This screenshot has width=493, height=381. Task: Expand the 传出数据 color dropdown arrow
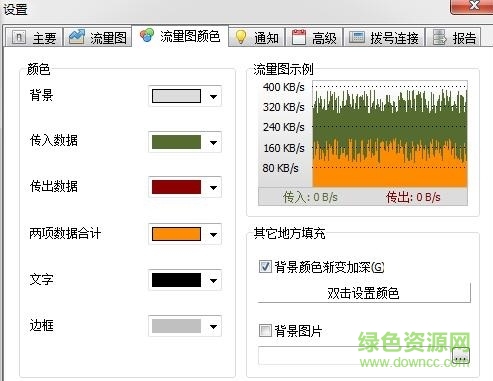coord(213,187)
